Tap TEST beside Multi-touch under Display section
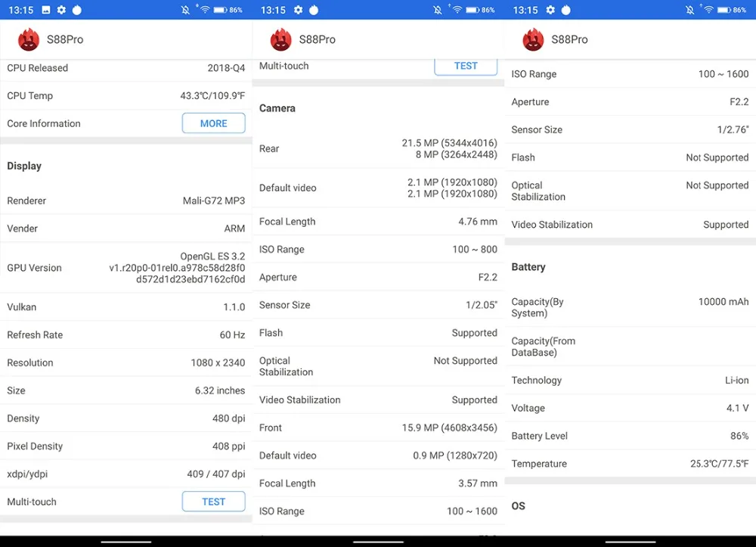This screenshot has height=547, width=756. coord(214,502)
